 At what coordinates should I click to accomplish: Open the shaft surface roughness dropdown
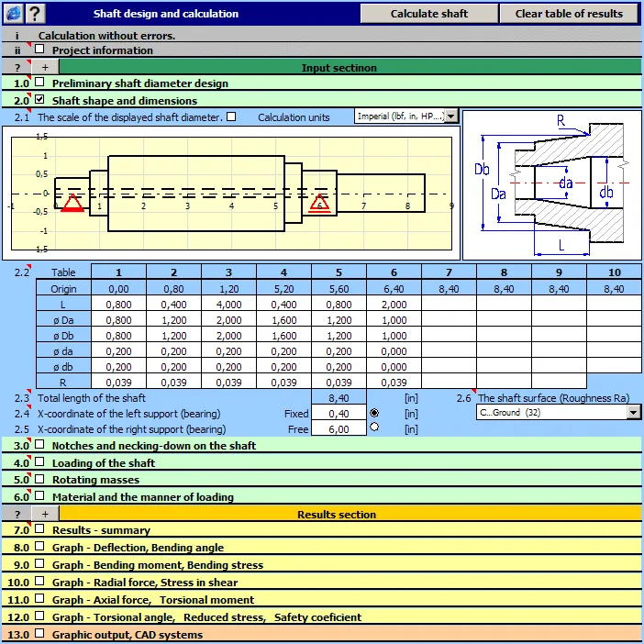coord(634,412)
